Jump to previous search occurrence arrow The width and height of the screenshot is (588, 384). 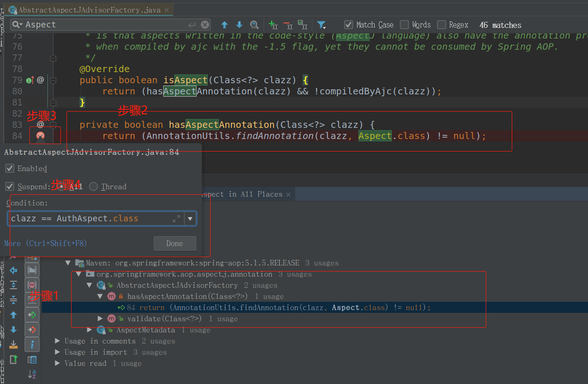[225, 25]
